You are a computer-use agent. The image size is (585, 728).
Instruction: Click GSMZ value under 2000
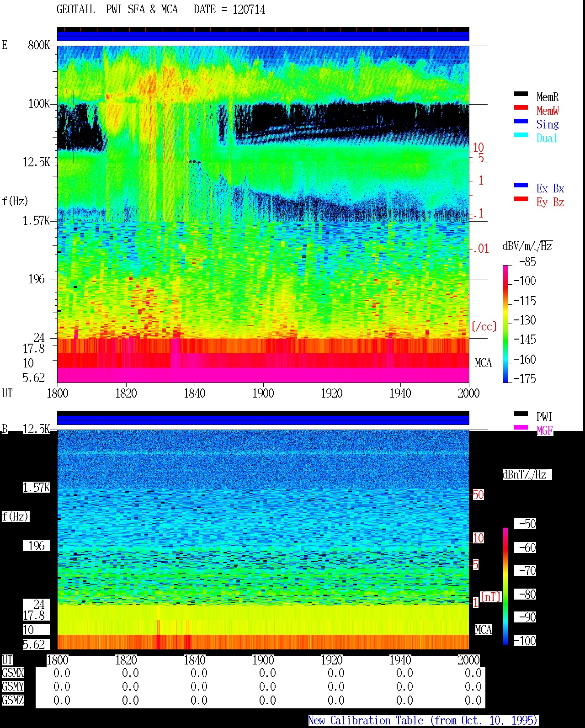tap(473, 700)
